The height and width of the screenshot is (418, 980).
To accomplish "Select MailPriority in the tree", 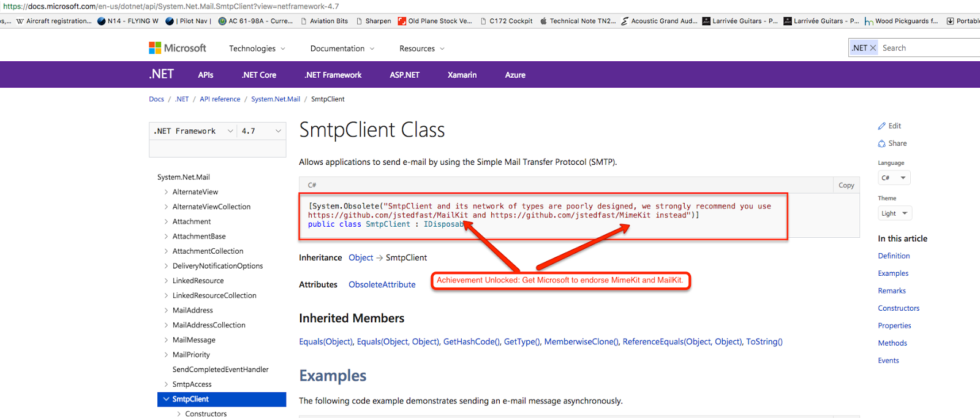I will 191,355.
